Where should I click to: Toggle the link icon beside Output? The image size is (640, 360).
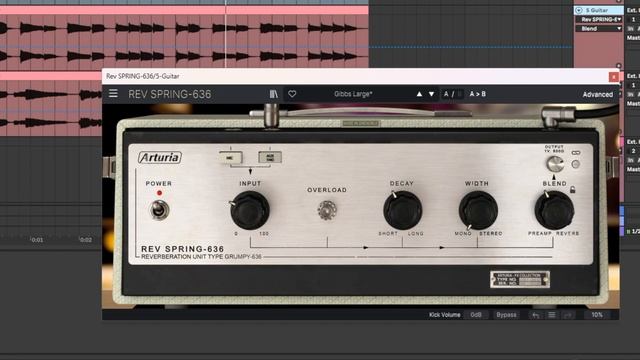tap(576, 153)
